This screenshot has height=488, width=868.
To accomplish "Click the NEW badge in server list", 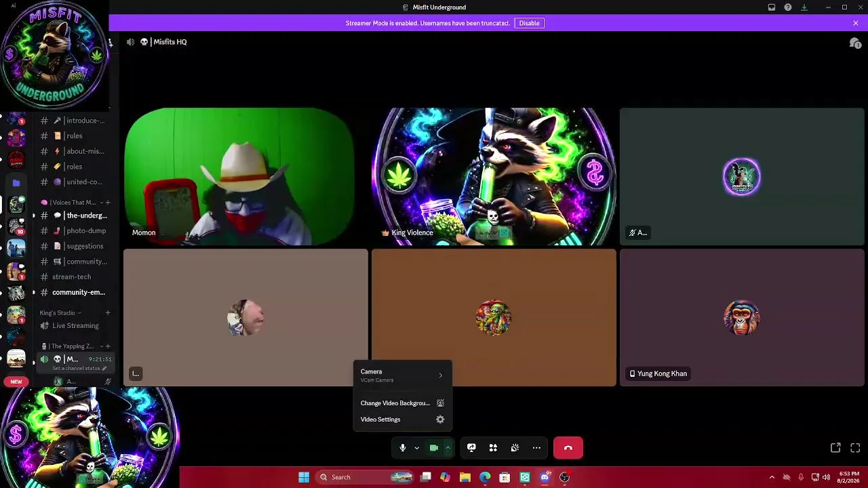I will [16, 382].
